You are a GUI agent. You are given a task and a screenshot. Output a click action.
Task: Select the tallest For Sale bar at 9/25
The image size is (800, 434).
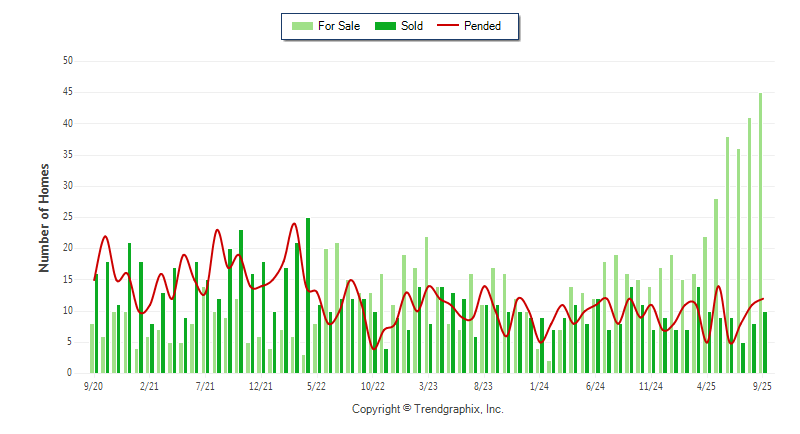coord(760,233)
